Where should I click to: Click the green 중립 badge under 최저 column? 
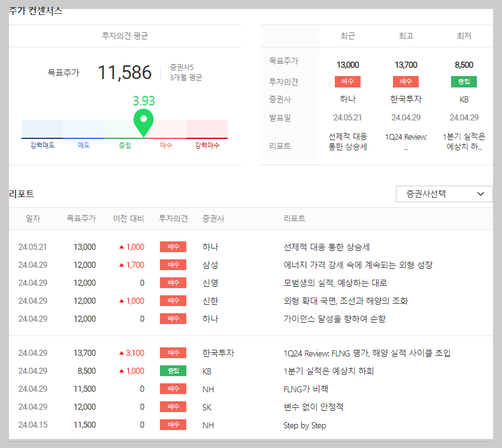(x=464, y=81)
